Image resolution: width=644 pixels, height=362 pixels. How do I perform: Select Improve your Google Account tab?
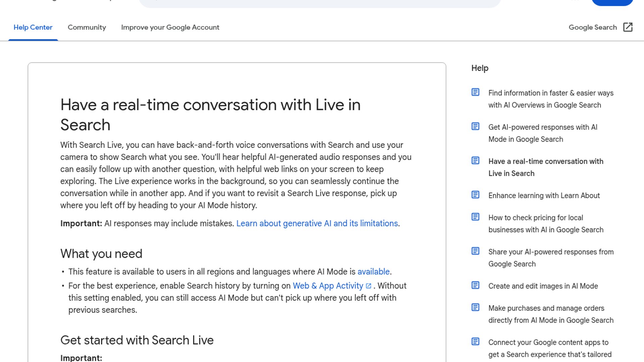[x=170, y=27]
